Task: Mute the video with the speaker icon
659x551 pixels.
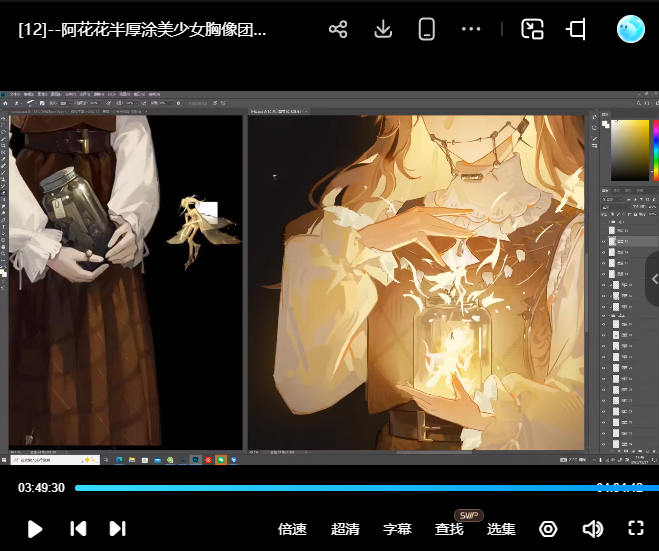Action: [x=592, y=529]
